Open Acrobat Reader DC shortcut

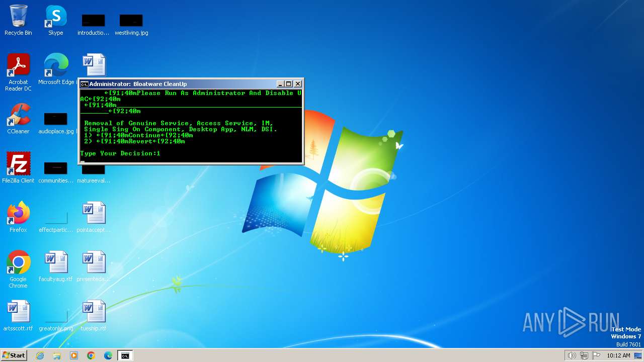18,72
